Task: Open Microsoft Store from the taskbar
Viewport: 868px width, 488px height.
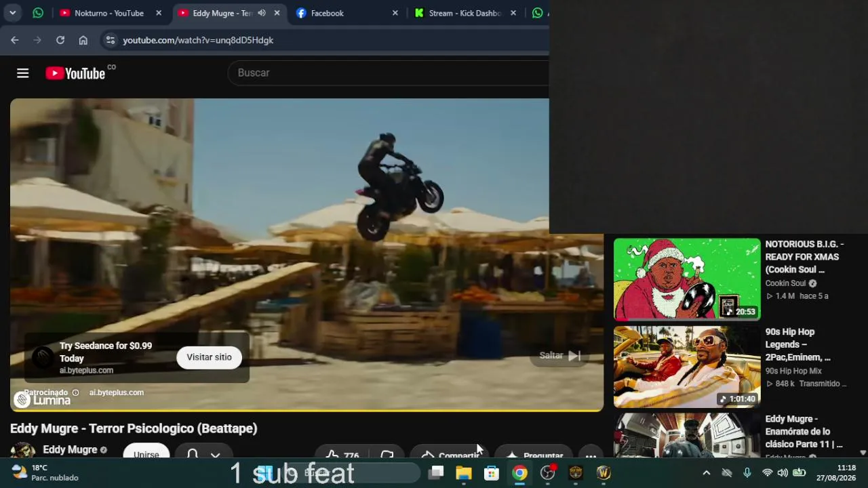Action: click(x=492, y=472)
